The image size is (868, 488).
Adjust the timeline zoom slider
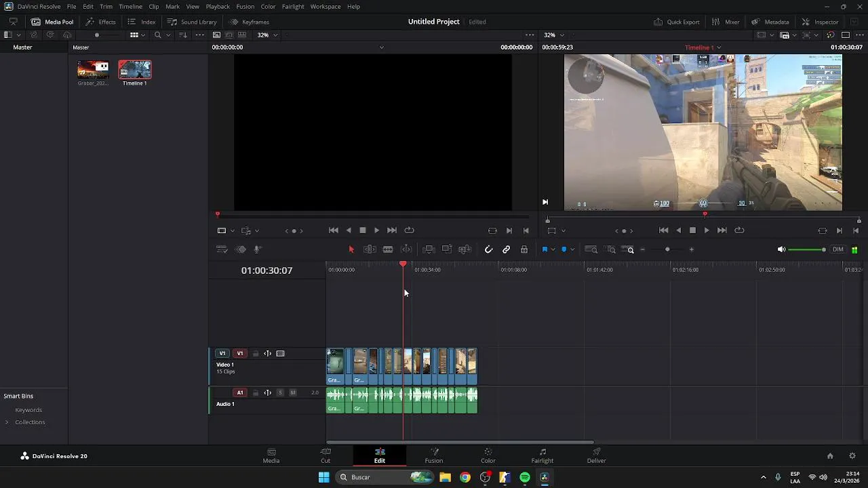click(667, 249)
